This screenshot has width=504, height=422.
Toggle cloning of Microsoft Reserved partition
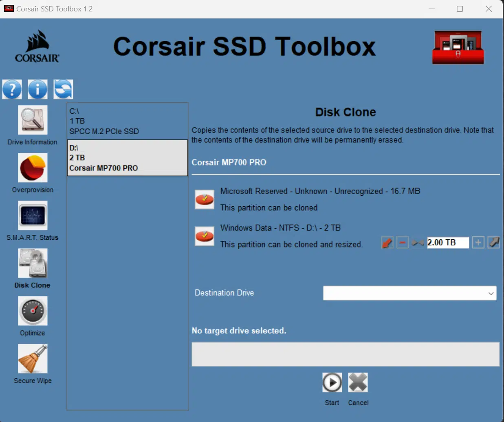point(205,199)
